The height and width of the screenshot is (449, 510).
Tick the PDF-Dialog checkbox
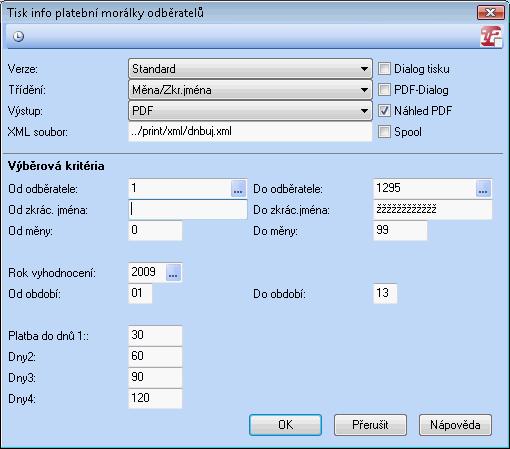coord(384,90)
